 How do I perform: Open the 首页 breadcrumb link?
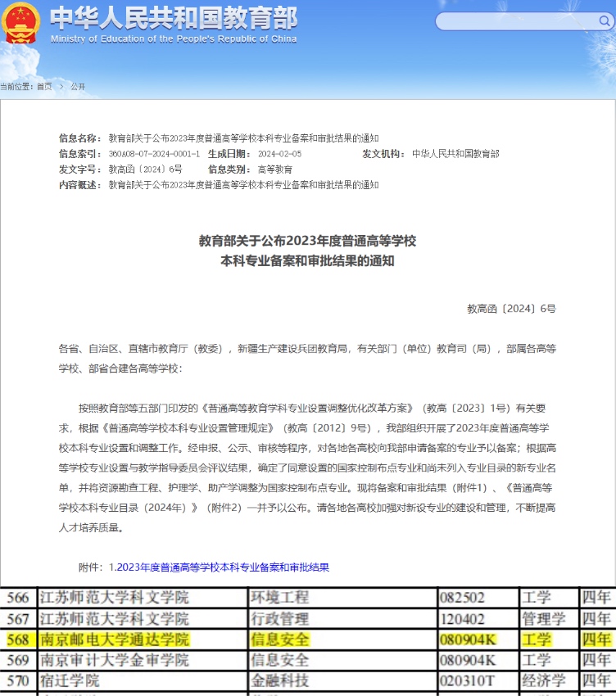(43, 87)
